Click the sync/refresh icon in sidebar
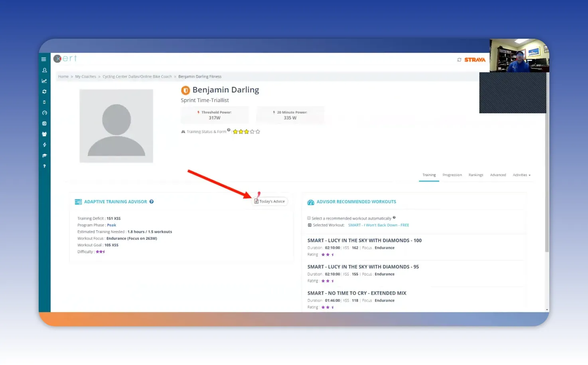This screenshot has height=365, width=588. pyautogui.click(x=44, y=91)
